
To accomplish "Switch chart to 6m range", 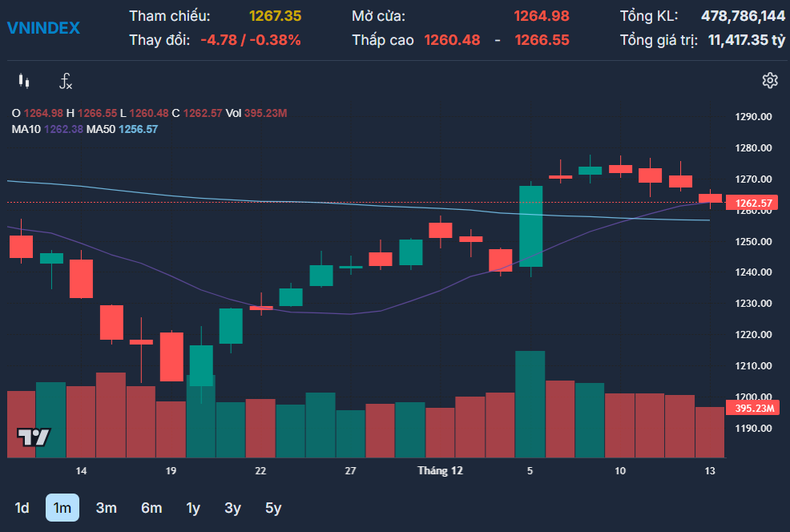I will 151,508.
